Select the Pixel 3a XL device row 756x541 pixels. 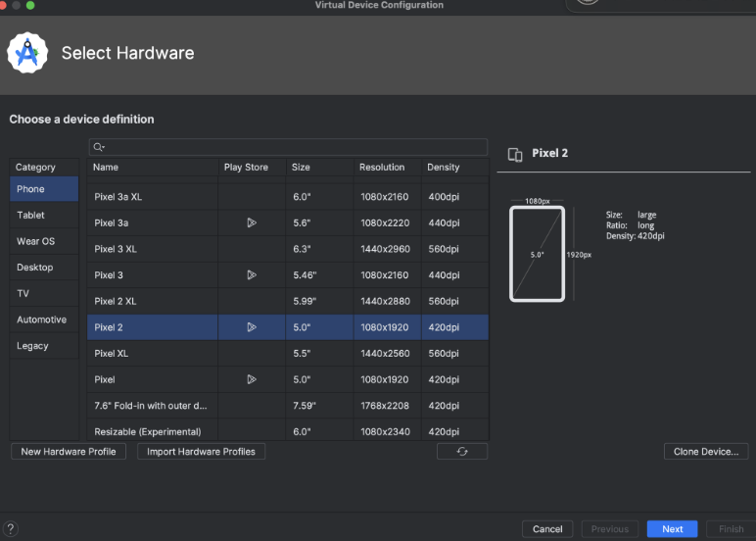pos(288,196)
